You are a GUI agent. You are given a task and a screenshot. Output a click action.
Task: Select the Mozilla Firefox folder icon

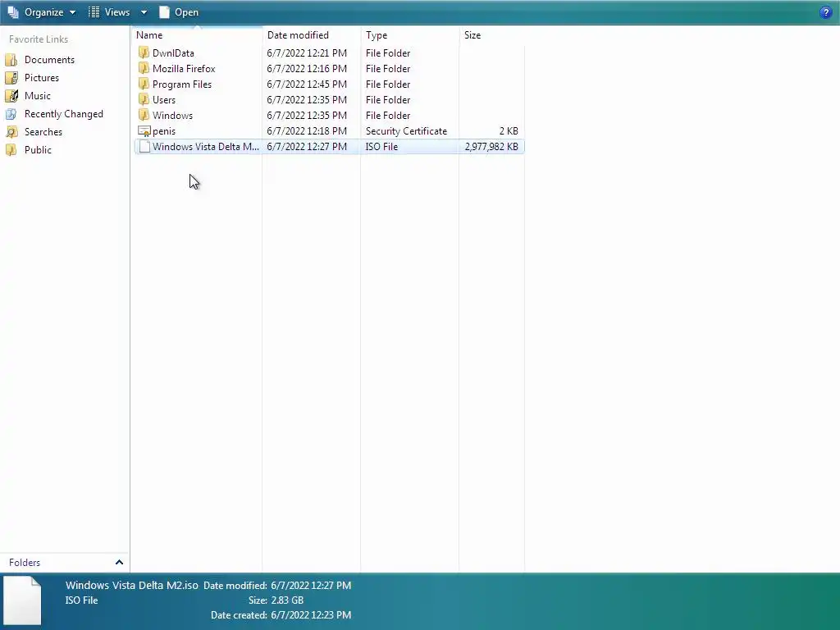144,68
